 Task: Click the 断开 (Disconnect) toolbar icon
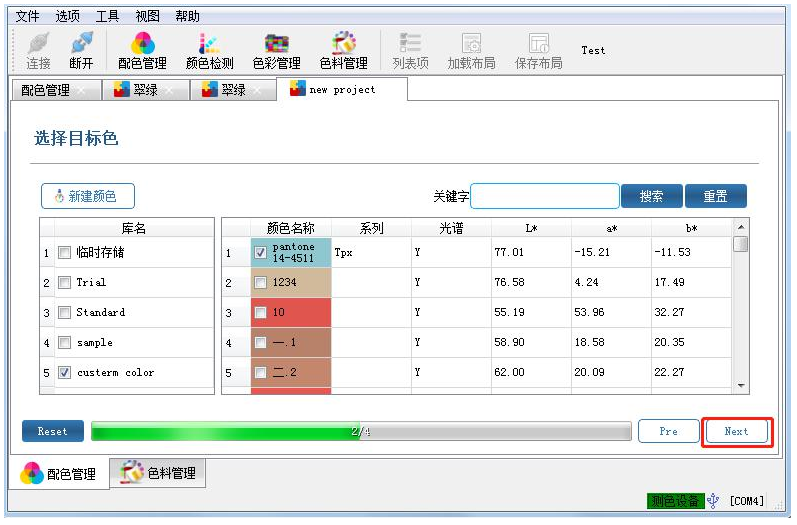coord(81,49)
